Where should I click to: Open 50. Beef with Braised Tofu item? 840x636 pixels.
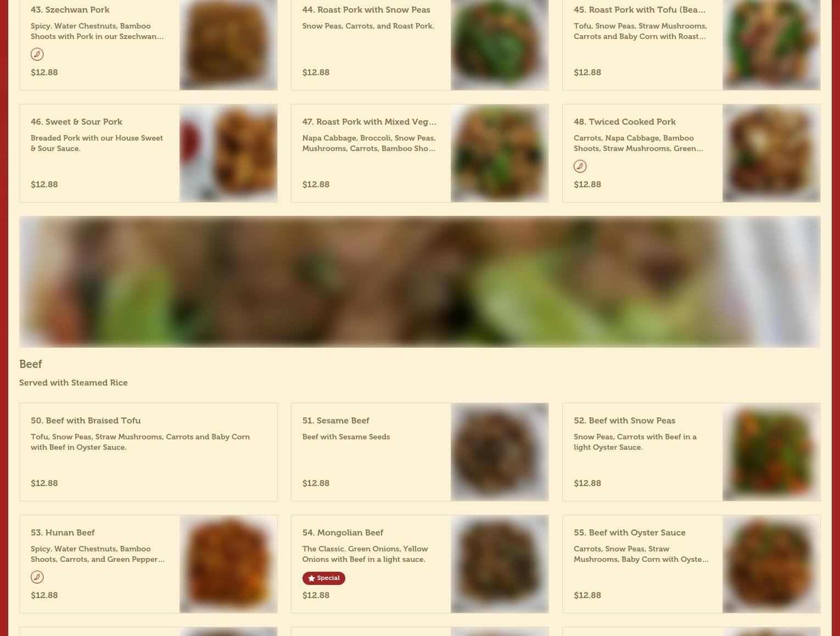coord(86,421)
